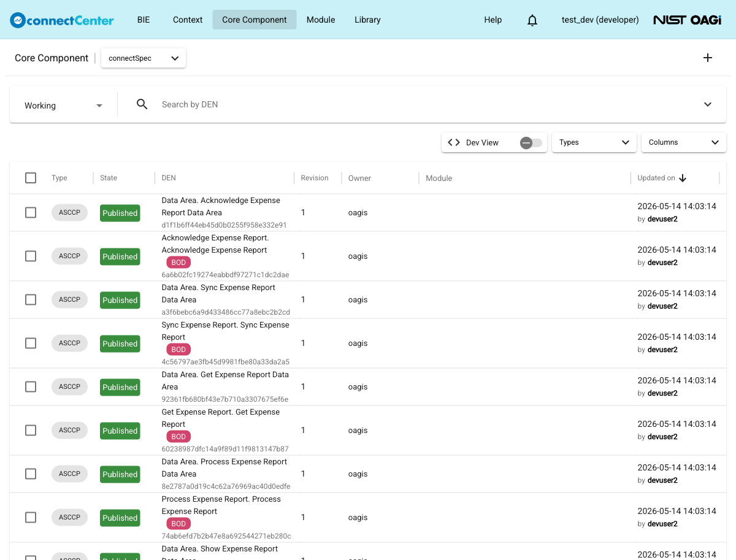Image resolution: width=736 pixels, height=560 pixels.
Task: Open Data Area. Acknowledge Expense Report Data Area
Action: click(221, 206)
